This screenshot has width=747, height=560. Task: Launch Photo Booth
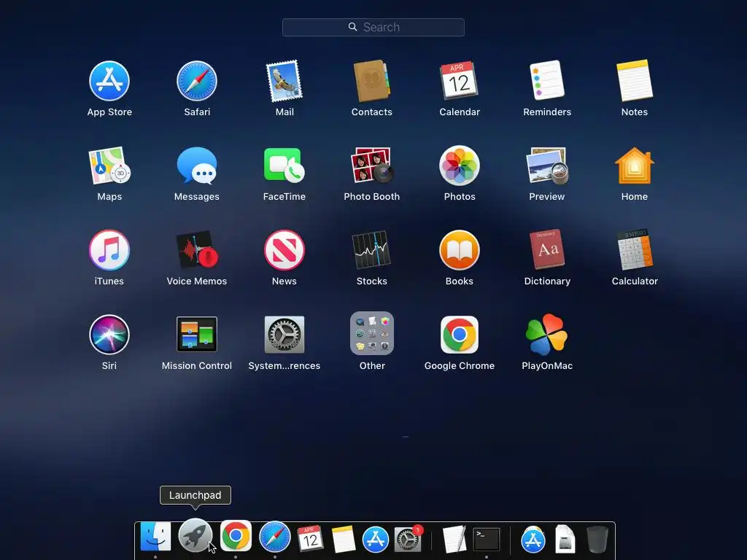[x=371, y=166]
